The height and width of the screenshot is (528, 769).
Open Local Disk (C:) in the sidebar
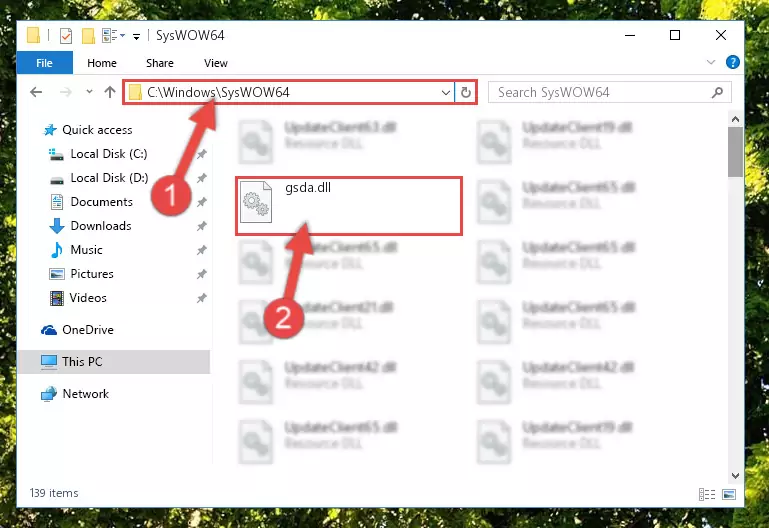pos(109,154)
